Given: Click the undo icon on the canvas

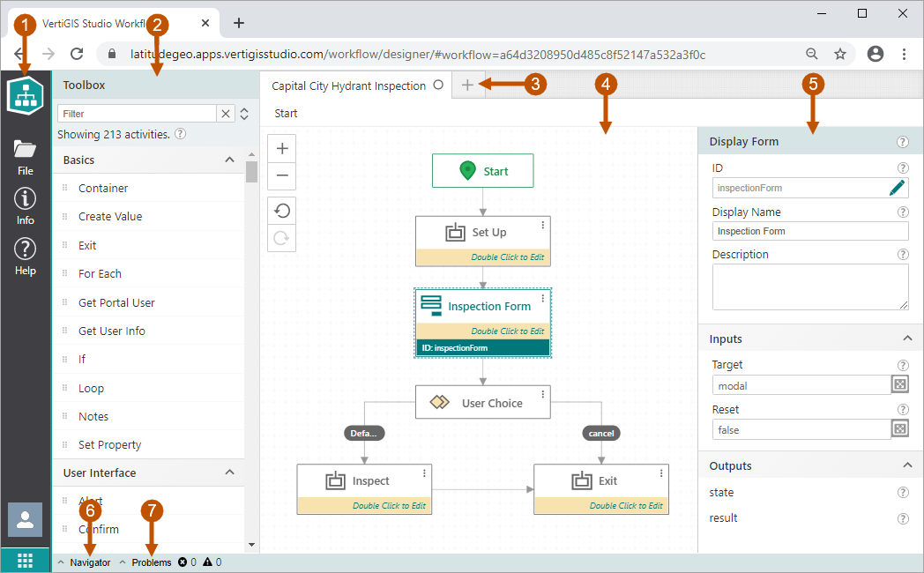Looking at the screenshot, I should point(281,211).
